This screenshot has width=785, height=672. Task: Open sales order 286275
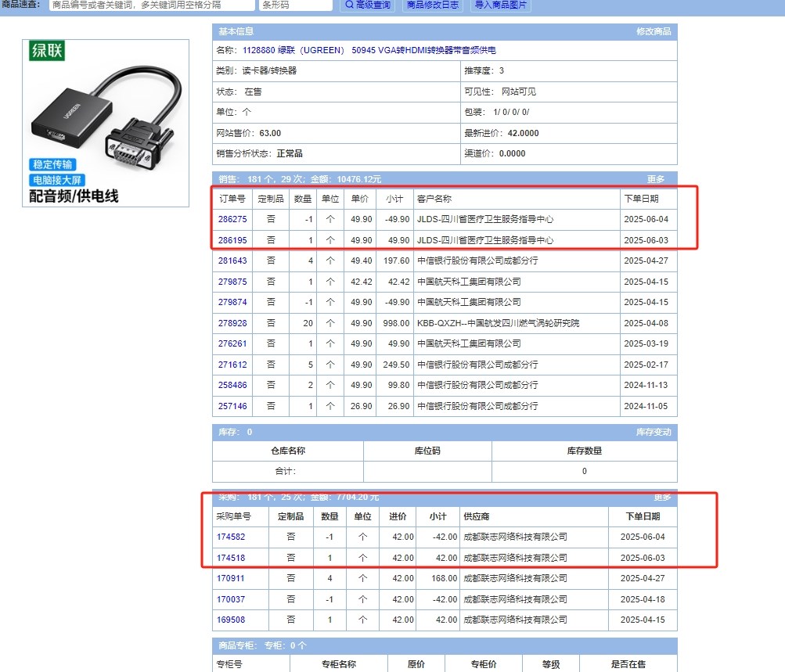pyautogui.click(x=232, y=219)
